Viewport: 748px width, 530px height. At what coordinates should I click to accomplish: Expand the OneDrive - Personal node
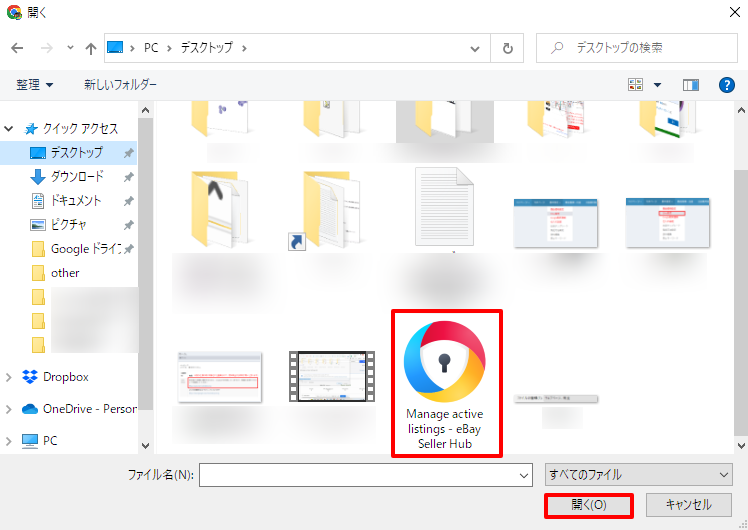pos(9,409)
